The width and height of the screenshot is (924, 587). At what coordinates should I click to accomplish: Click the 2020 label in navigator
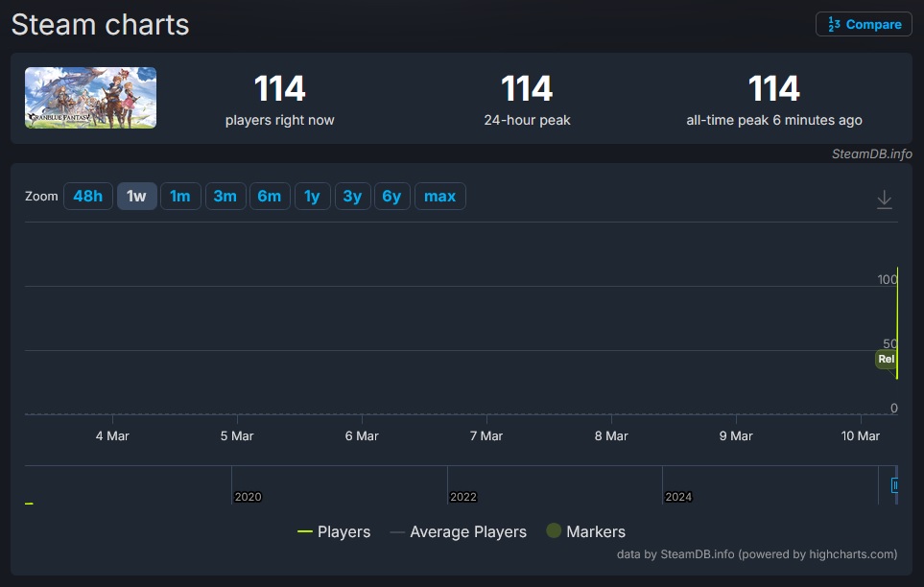click(248, 497)
